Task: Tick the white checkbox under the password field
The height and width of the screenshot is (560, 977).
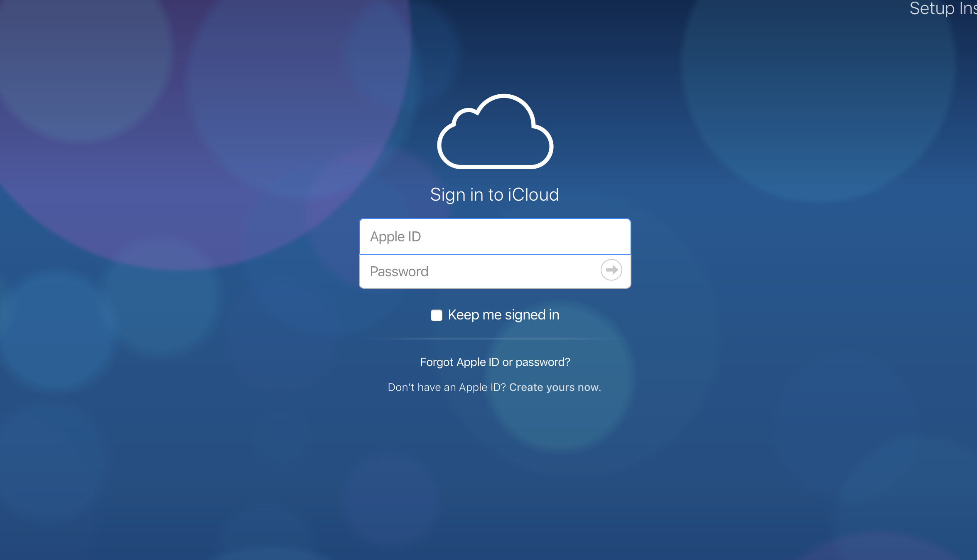Action: pos(436,315)
